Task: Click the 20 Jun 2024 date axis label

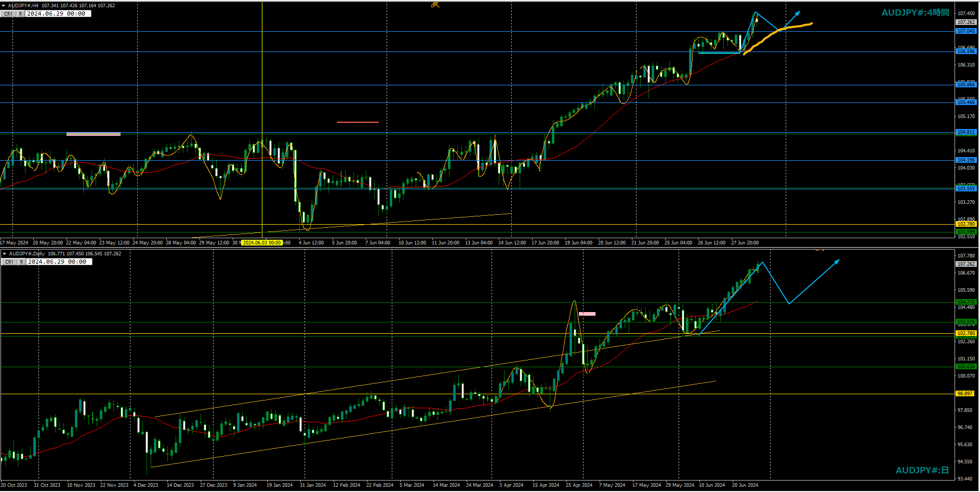Action: pos(745,485)
